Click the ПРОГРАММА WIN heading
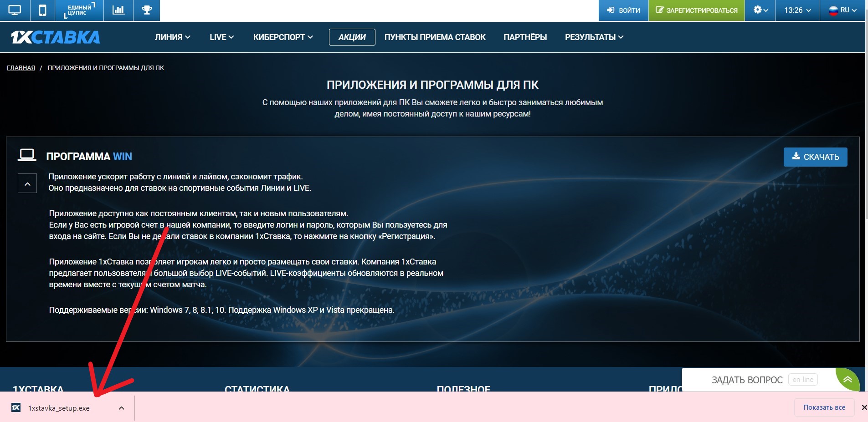This screenshot has width=868, height=422. (89, 157)
